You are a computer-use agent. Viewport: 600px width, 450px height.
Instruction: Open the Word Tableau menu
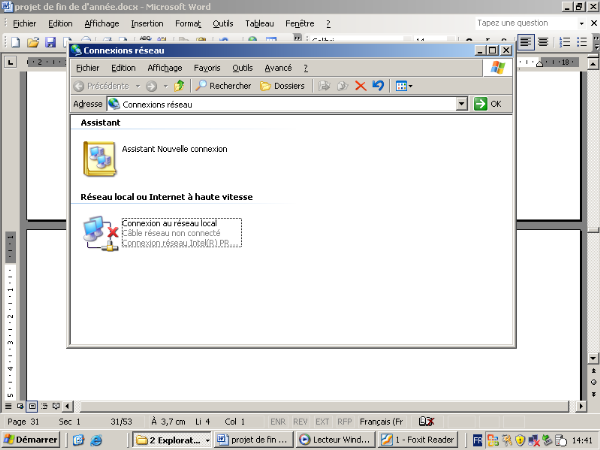tap(259, 24)
